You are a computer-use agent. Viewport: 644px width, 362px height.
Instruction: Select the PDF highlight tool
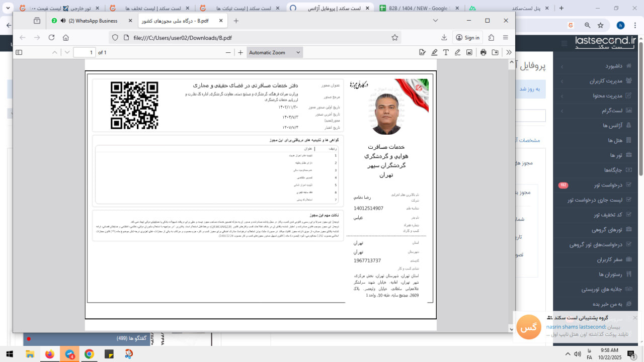click(x=434, y=52)
